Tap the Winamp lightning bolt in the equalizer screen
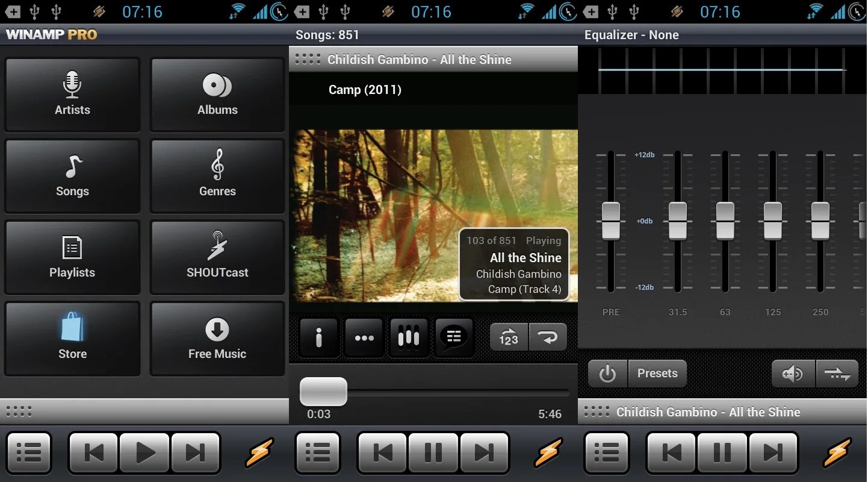 [x=837, y=452]
